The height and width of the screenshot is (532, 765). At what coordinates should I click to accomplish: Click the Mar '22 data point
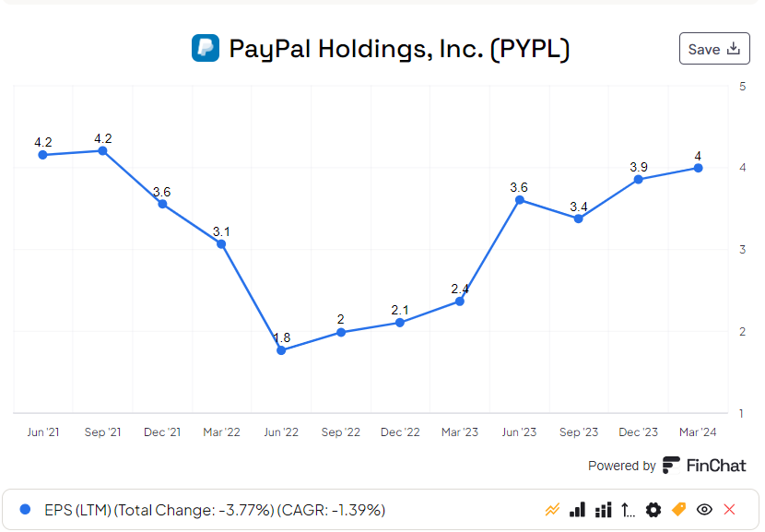(x=221, y=244)
